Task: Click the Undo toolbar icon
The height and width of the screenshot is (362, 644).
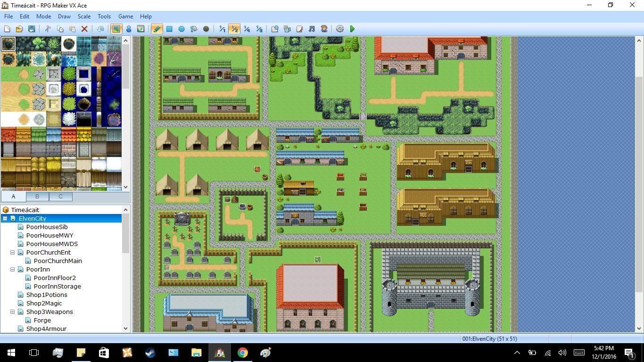Action: coord(100,29)
